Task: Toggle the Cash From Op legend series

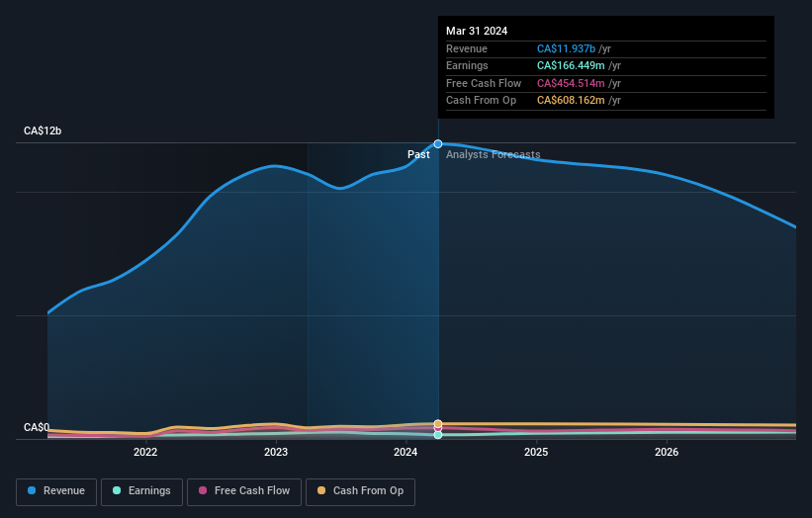Action: pyautogui.click(x=360, y=491)
